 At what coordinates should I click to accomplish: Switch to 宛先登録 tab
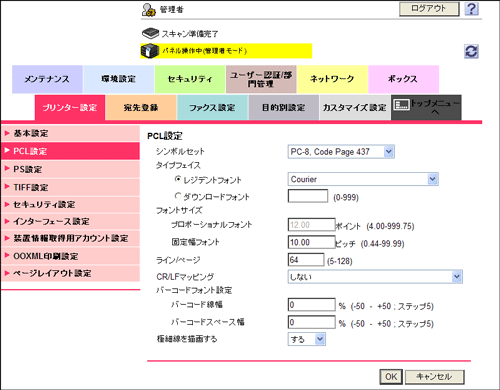coord(141,107)
